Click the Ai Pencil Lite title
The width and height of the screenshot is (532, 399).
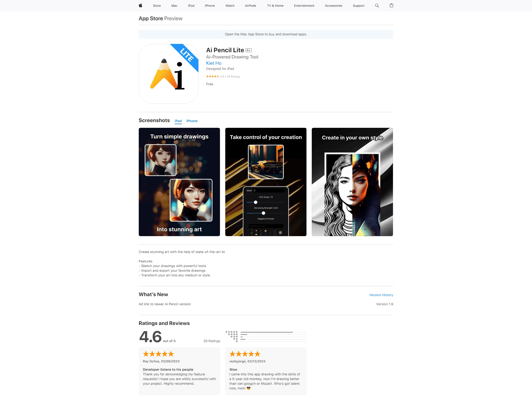(225, 50)
